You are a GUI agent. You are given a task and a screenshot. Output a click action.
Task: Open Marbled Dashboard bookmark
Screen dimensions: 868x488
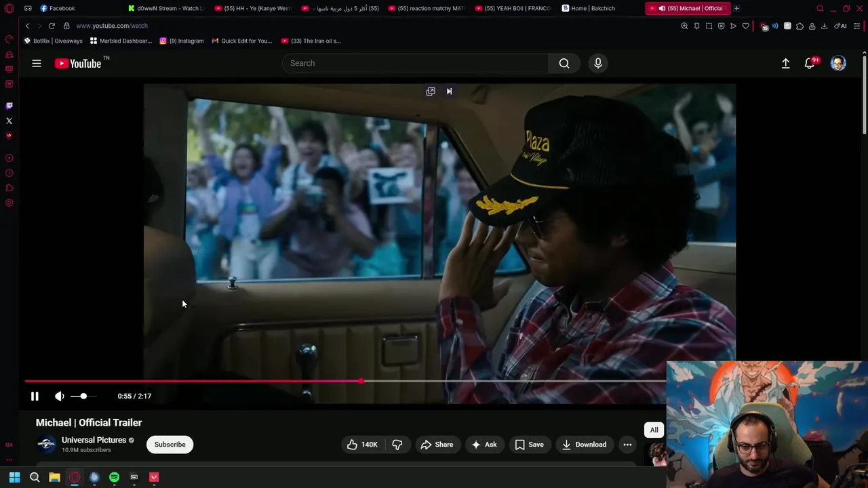coord(121,41)
